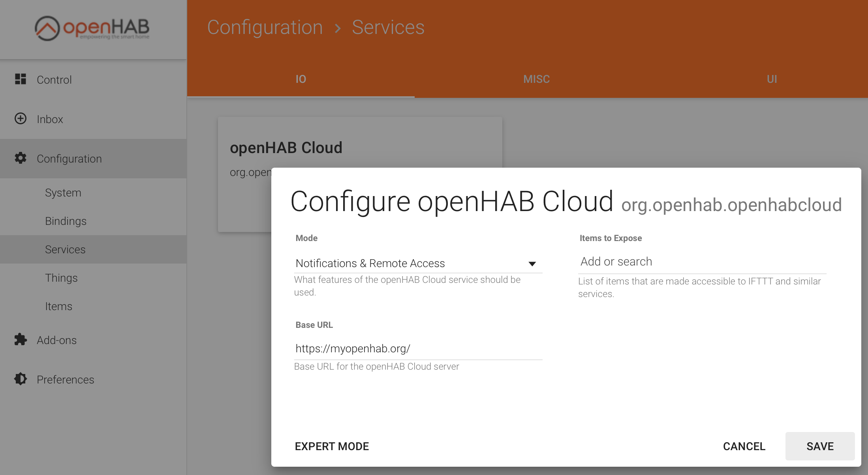Click the Inbox plus-circle icon

click(21, 119)
